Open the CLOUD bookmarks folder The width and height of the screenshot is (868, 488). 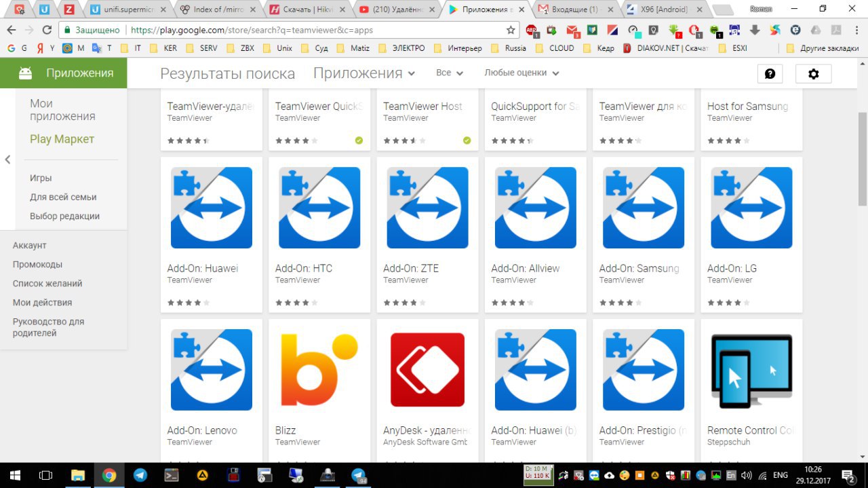[554, 48]
